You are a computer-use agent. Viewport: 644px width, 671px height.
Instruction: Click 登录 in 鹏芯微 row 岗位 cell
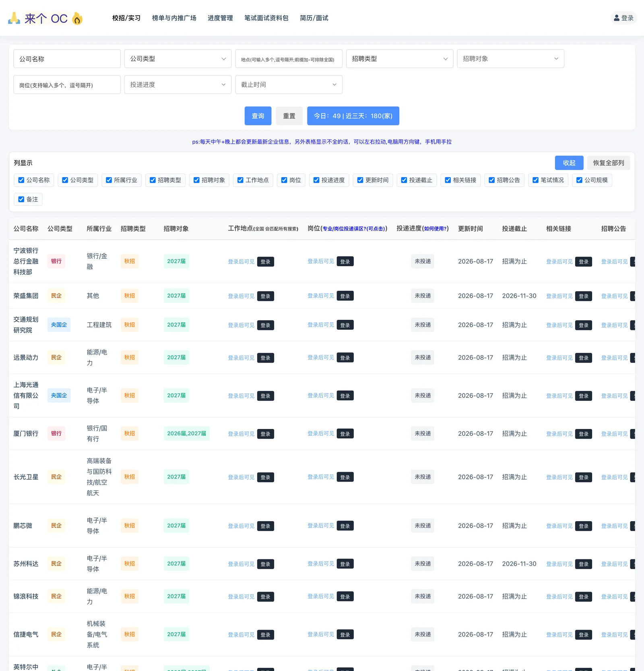click(345, 526)
